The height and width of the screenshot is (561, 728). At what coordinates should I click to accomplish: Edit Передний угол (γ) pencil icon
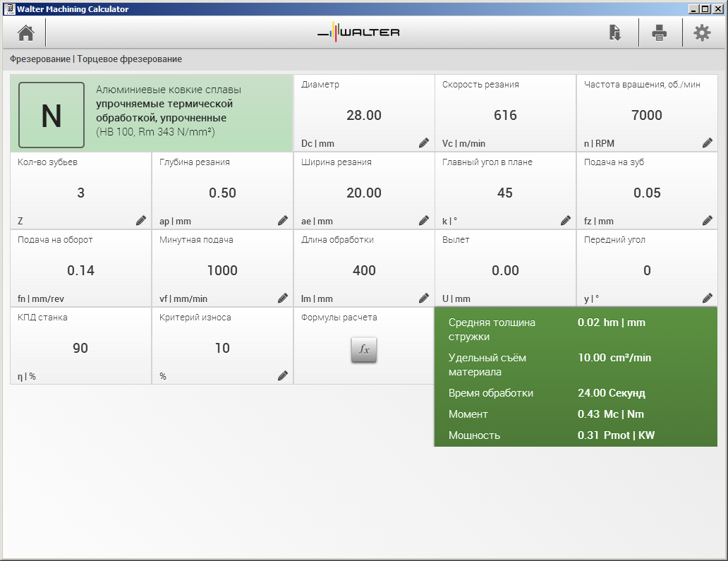(x=707, y=298)
